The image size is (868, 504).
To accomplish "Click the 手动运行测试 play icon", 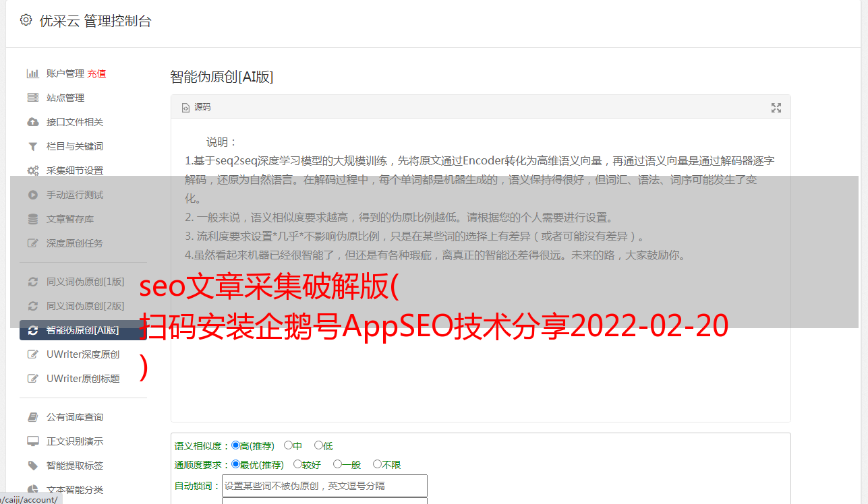I will click(32, 195).
